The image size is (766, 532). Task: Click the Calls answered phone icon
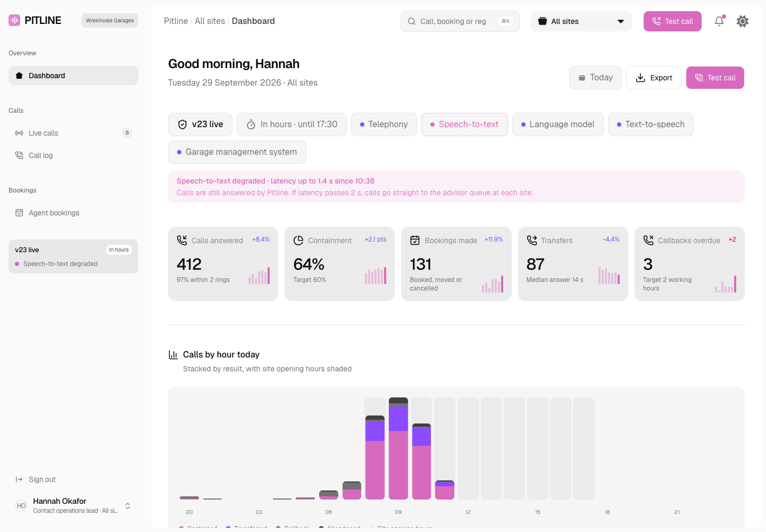pos(182,240)
